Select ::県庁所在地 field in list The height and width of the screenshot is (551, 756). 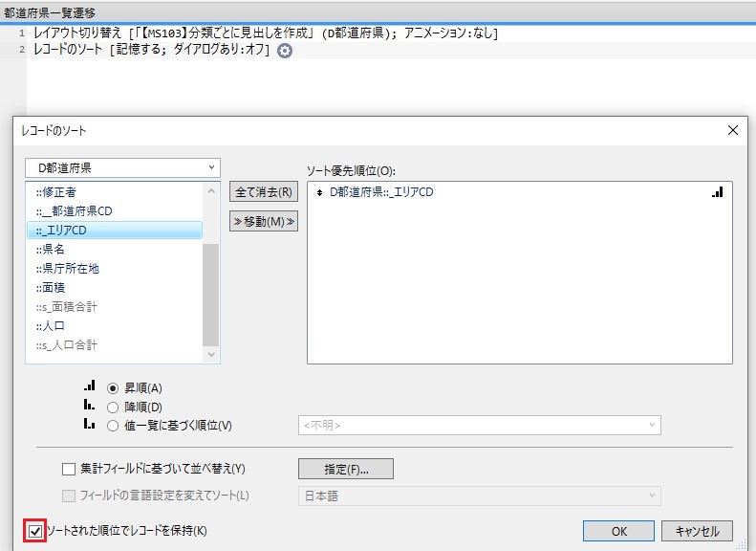point(115,268)
